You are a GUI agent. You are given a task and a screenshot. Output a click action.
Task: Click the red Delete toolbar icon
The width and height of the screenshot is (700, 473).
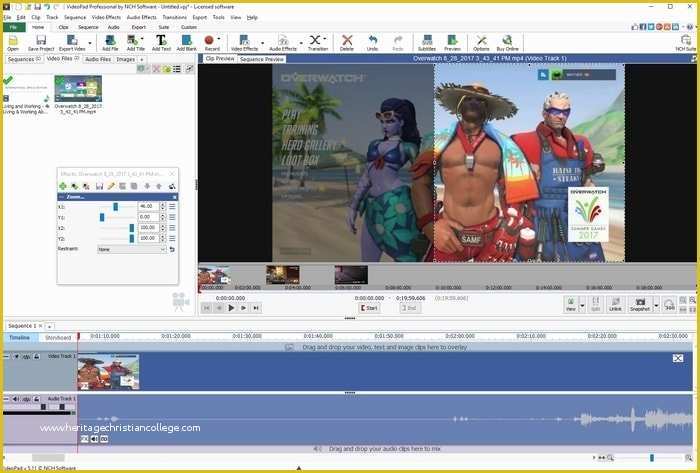(347, 43)
